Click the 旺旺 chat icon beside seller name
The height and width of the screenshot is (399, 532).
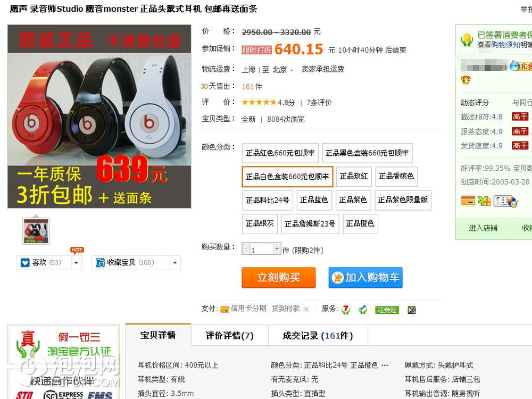(514, 65)
